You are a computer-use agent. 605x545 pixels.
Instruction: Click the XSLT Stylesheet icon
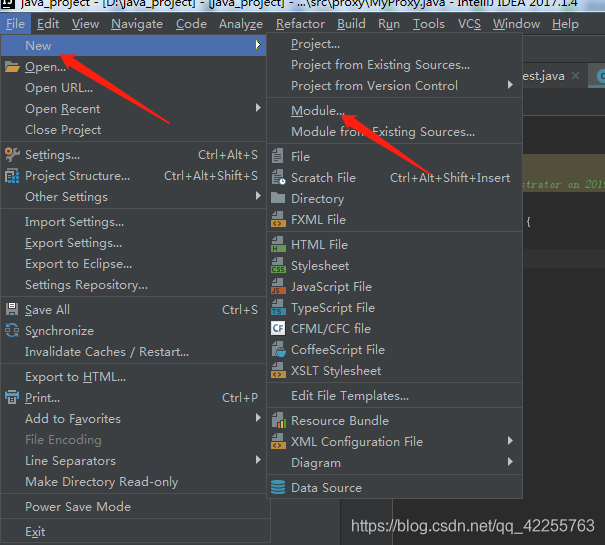(x=278, y=371)
